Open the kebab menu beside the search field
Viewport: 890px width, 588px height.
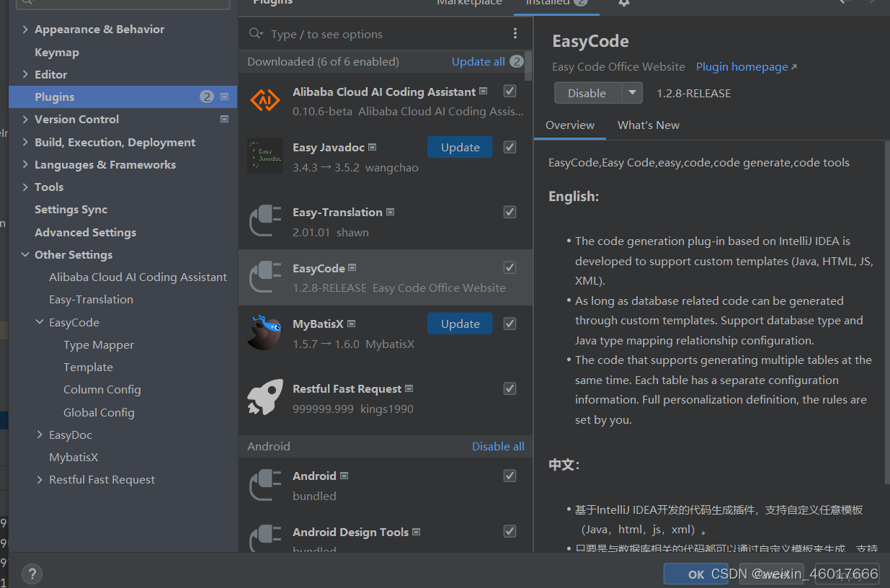click(515, 33)
